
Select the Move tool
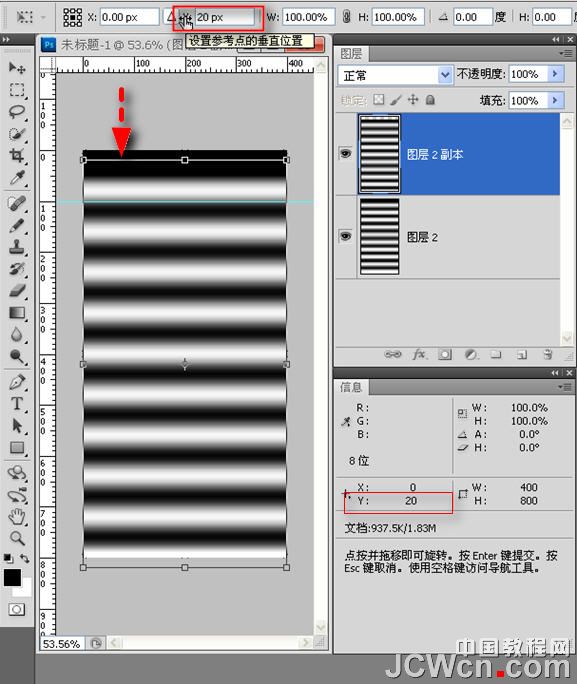(17, 68)
